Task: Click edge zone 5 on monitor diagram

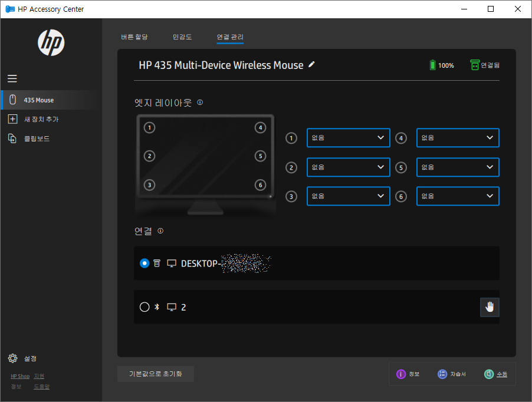Action: coord(260,156)
